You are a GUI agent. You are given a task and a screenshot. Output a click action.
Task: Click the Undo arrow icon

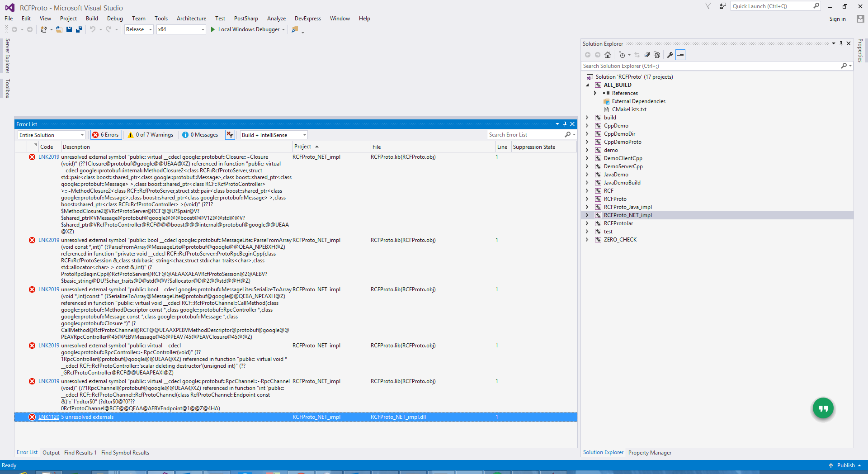pyautogui.click(x=92, y=29)
